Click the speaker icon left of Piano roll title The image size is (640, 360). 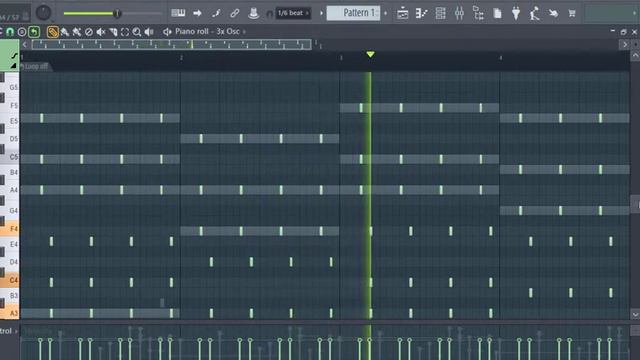point(167,32)
